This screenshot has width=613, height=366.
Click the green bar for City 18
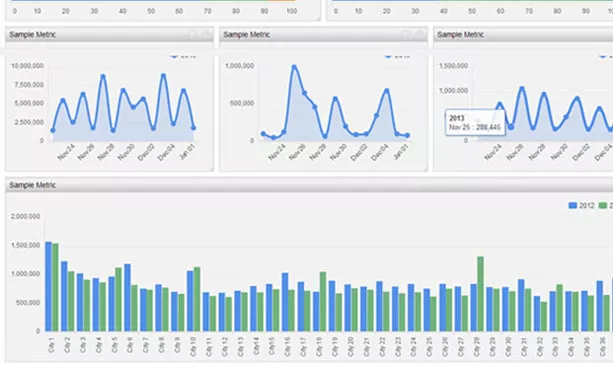(x=323, y=301)
